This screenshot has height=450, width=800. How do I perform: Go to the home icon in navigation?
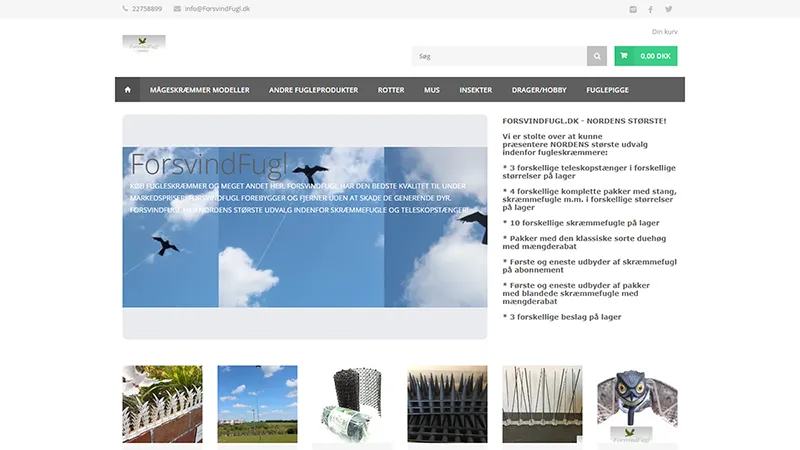tap(128, 90)
